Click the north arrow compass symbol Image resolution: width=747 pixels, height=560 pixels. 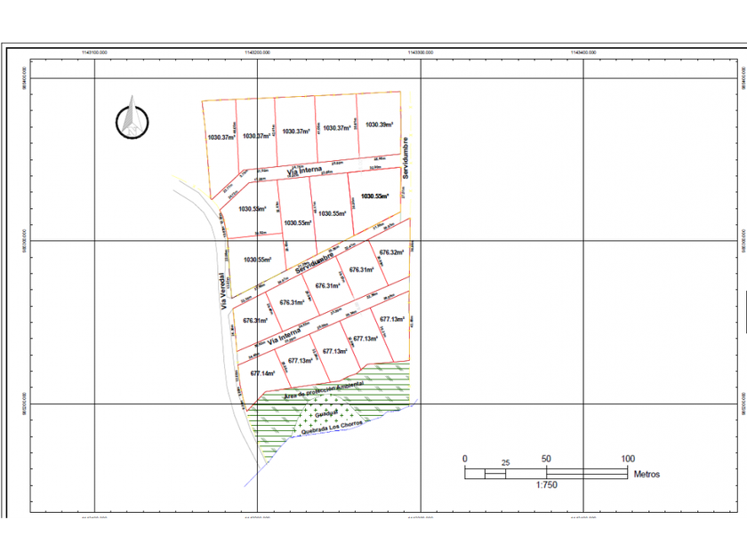coord(132,117)
